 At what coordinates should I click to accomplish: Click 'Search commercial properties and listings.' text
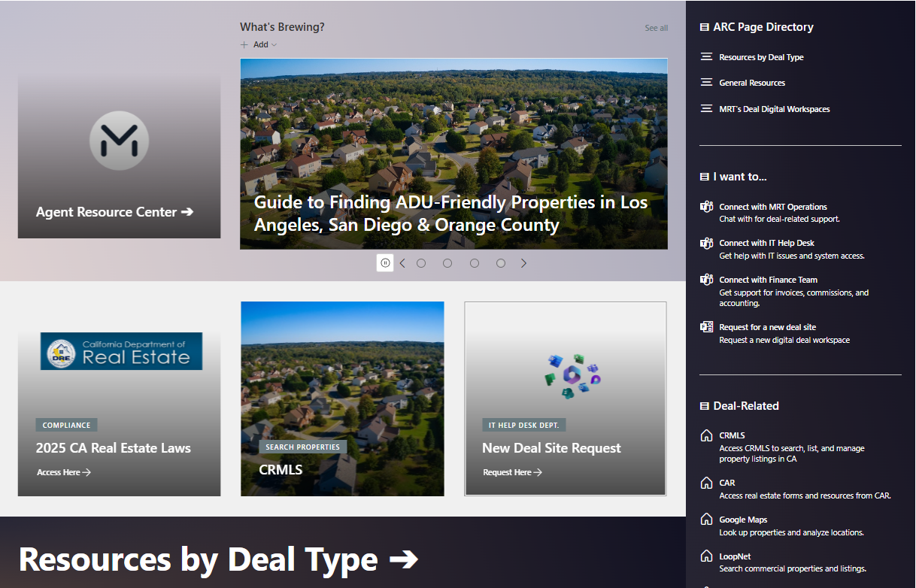[793, 568]
